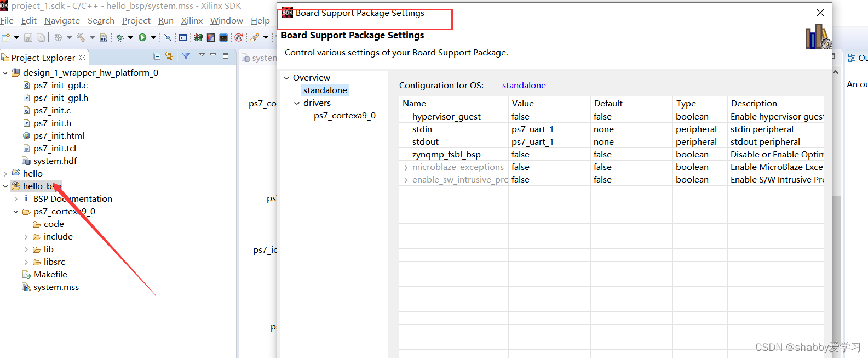868x358 pixels.
Task: Open the flashlight Search dropdown arrow
Action: pos(266,37)
